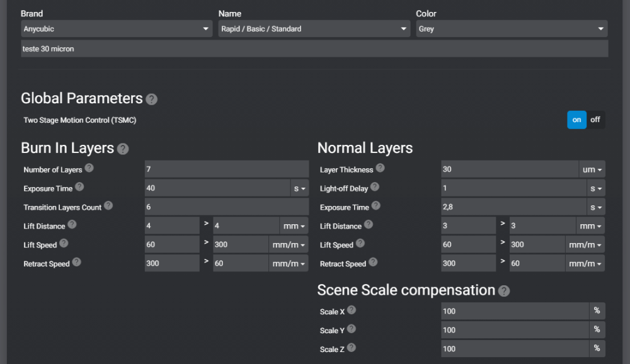Screen dimensions: 630x364
Task: Open the Brand dropdown showing Anycubic
Action: click(x=117, y=29)
